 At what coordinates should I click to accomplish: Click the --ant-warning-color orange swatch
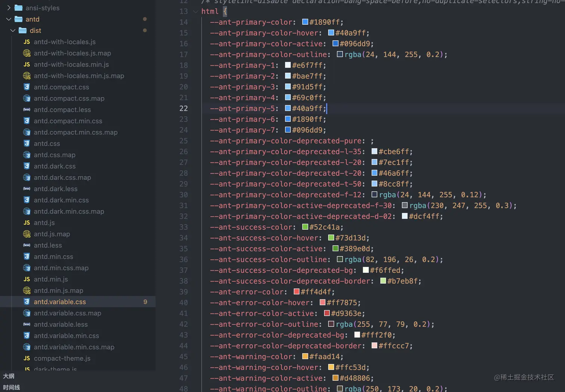pos(305,356)
